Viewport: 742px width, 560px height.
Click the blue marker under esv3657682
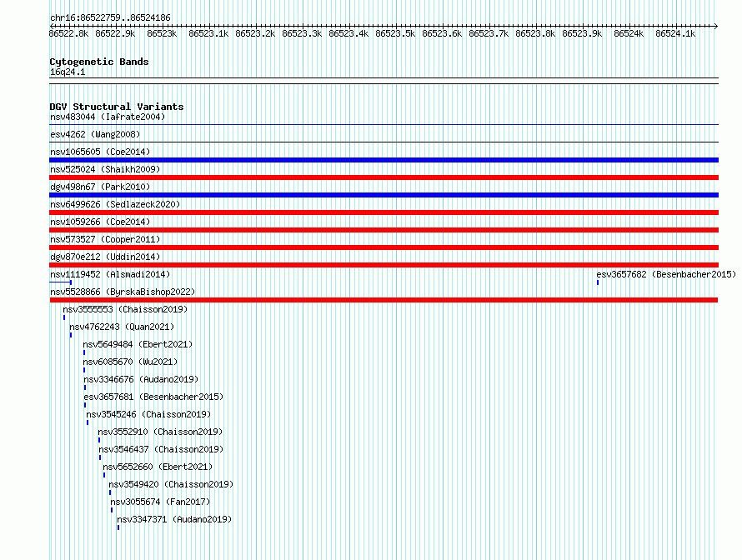coord(598,282)
